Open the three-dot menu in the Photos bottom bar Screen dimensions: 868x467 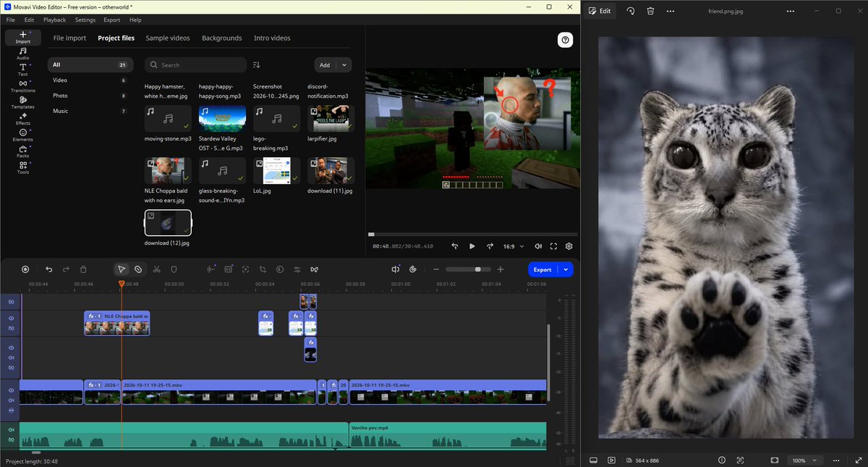[837, 460]
